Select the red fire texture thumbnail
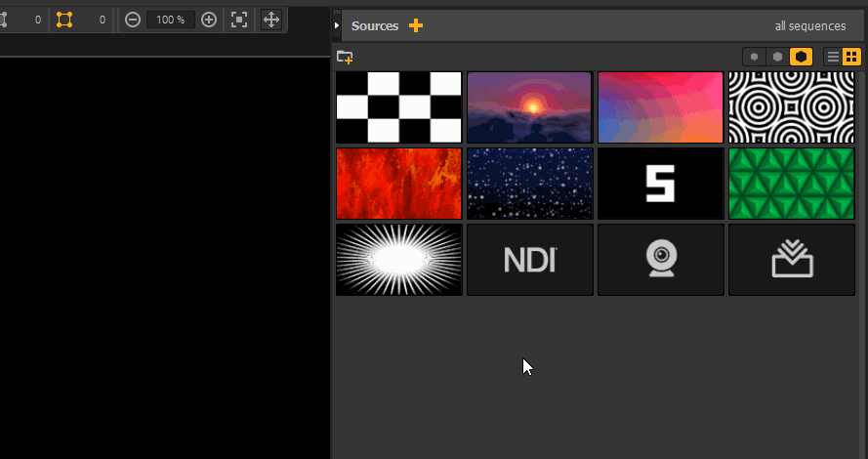Image resolution: width=868 pixels, height=459 pixels. [398, 184]
